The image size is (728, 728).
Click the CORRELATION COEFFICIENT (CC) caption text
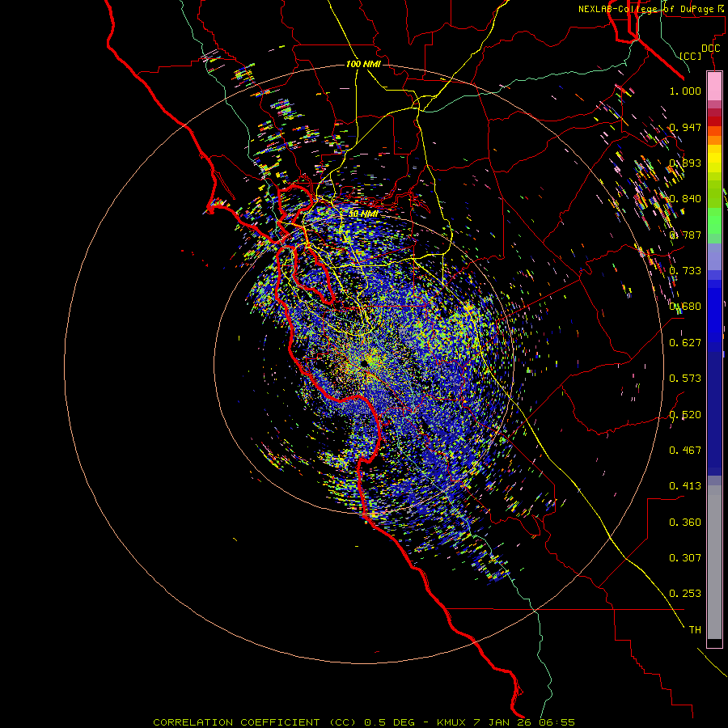pyautogui.click(x=255, y=722)
